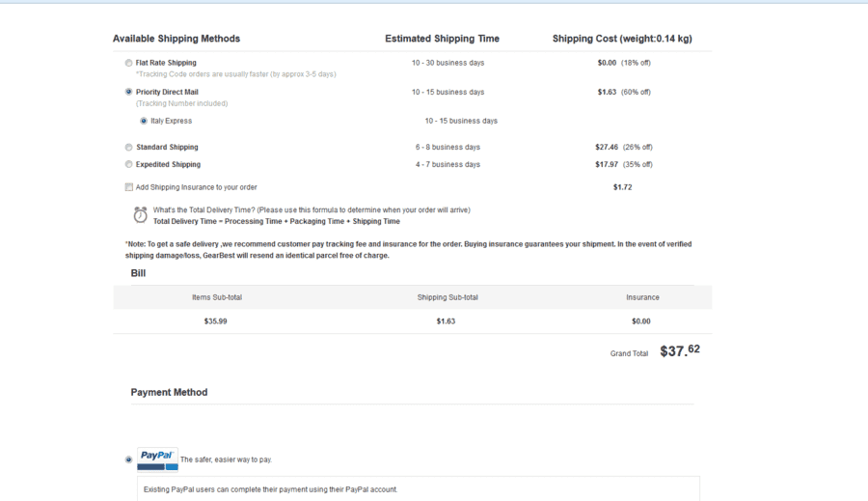The width and height of the screenshot is (868, 501).
Task: Click the 4 - 7 business days estimate
Action: click(x=448, y=165)
